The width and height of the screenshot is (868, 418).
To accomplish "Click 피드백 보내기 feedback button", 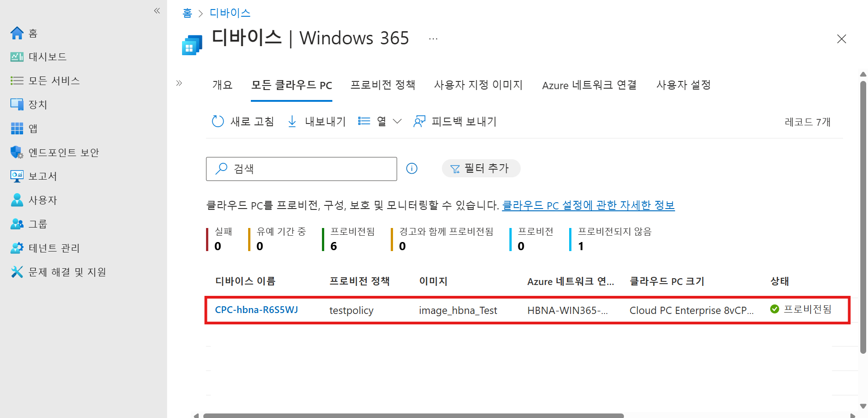I will pyautogui.click(x=455, y=121).
